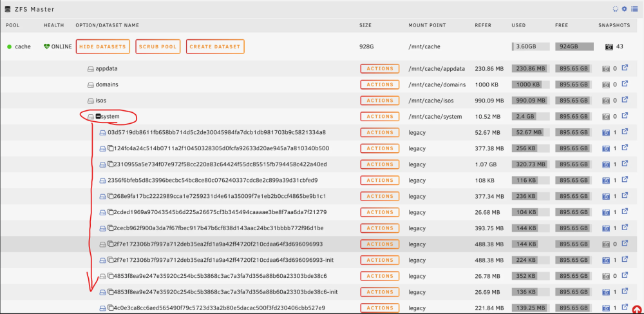Click the green status dot for cache pool
The width and height of the screenshot is (644, 314).
[9, 47]
